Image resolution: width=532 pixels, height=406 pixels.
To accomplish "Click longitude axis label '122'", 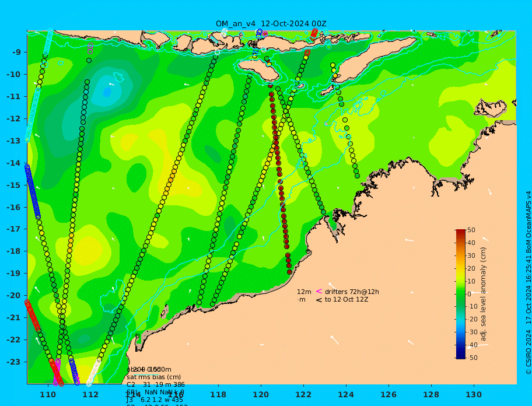I will (303, 395).
